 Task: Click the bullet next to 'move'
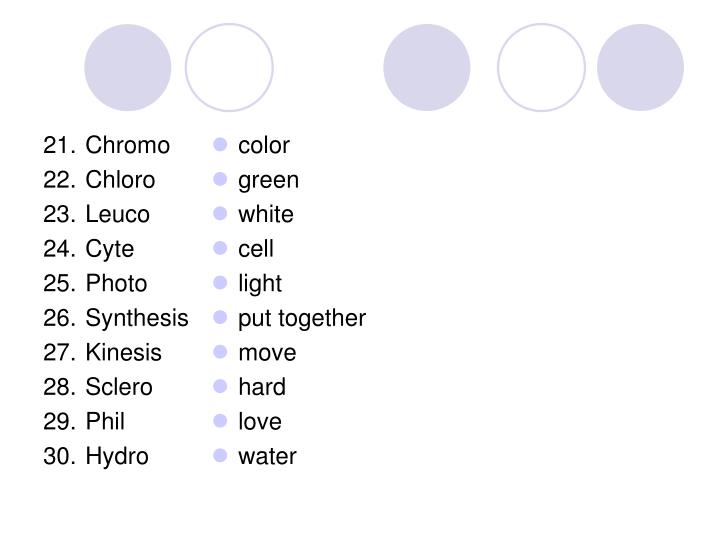pyautogui.click(x=220, y=352)
